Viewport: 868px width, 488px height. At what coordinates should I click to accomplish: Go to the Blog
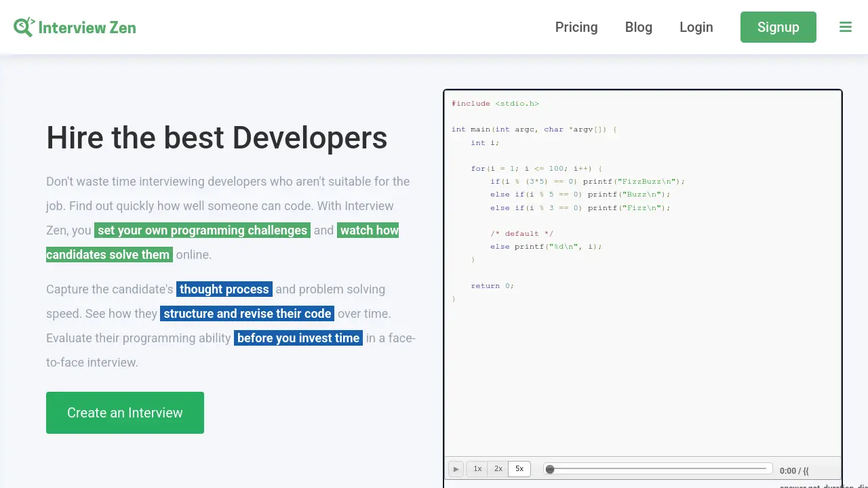[639, 27]
